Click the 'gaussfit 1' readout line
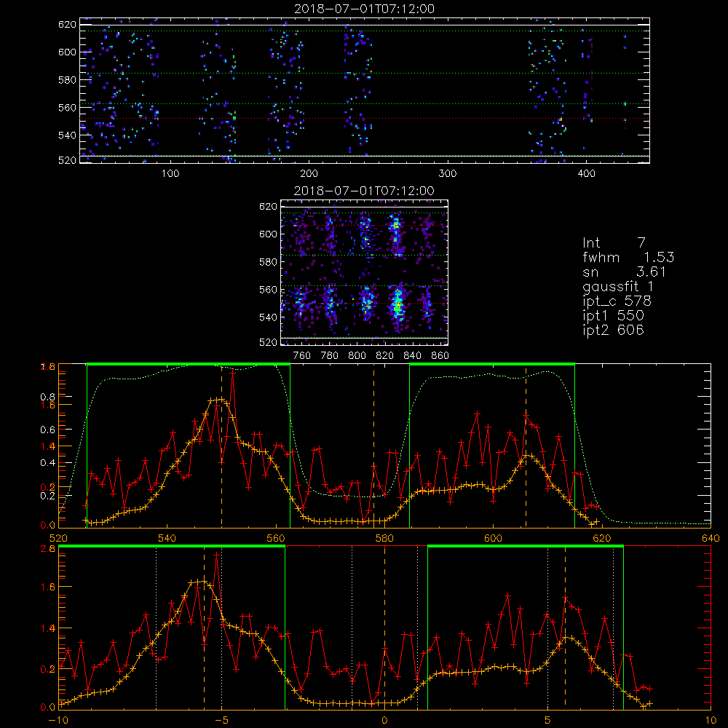Screen dimensions: 728x728 (x=618, y=286)
